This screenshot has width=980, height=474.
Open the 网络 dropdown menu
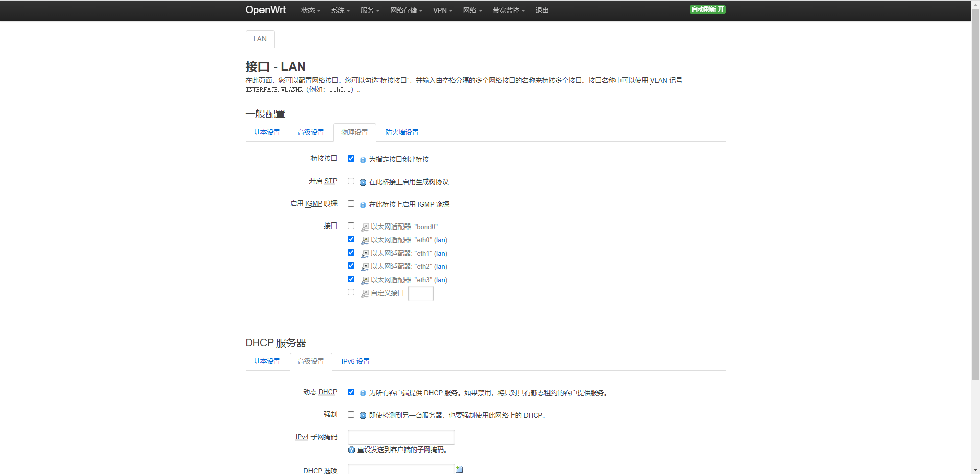click(x=472, y=10)
